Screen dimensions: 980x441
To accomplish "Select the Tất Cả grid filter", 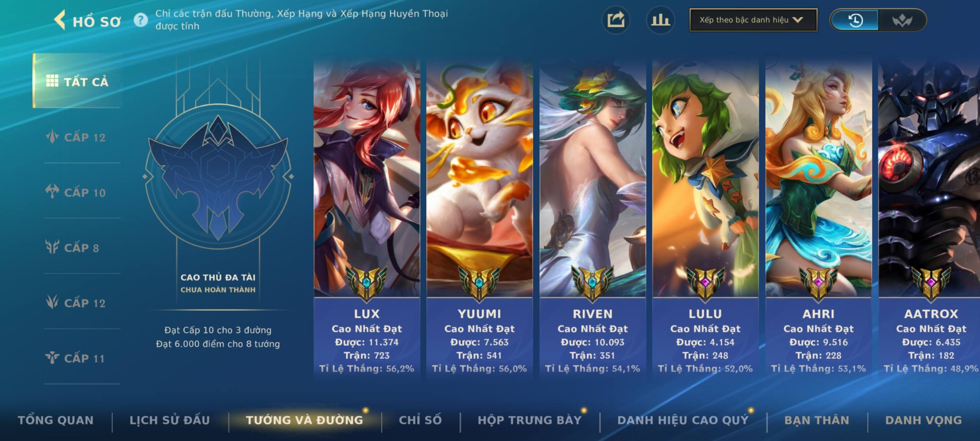I will [78, 81].
